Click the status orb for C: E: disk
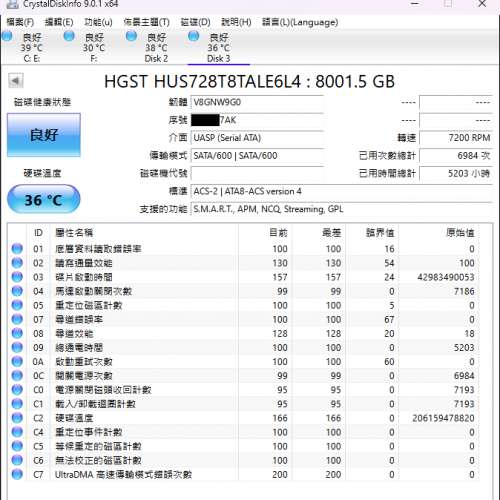 pyautogui.click(x=7, y=36)
